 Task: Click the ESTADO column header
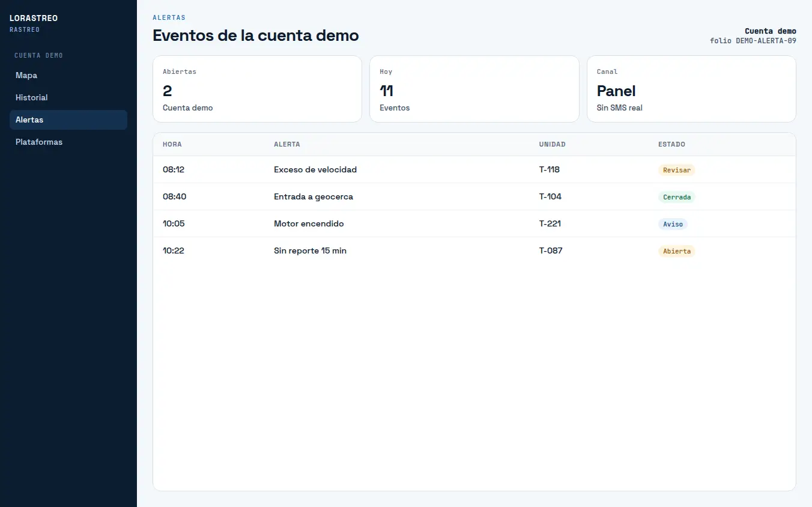coord(671,144)
